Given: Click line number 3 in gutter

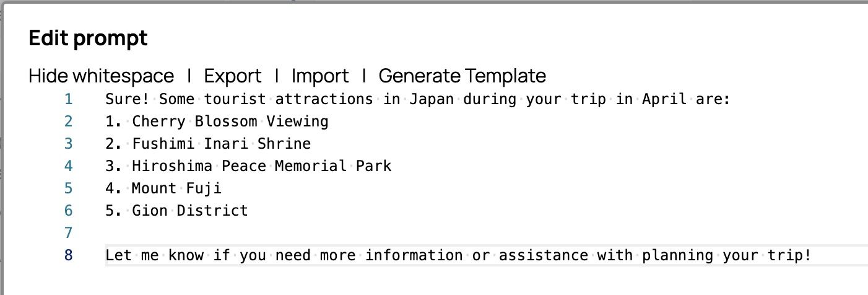Looking at the screenshot, I should 68,144.
